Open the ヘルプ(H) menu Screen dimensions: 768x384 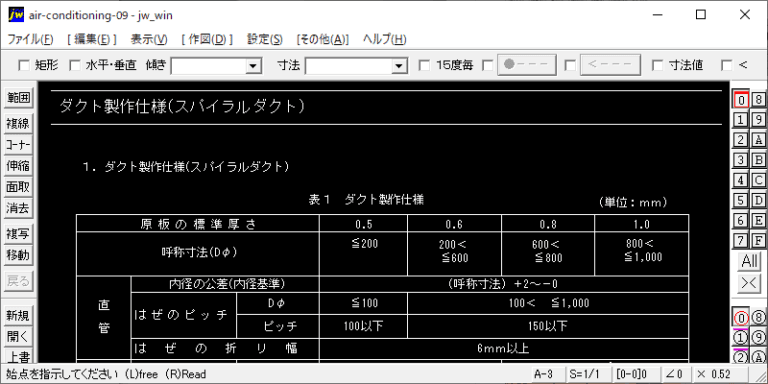click(x=384, y=40)
